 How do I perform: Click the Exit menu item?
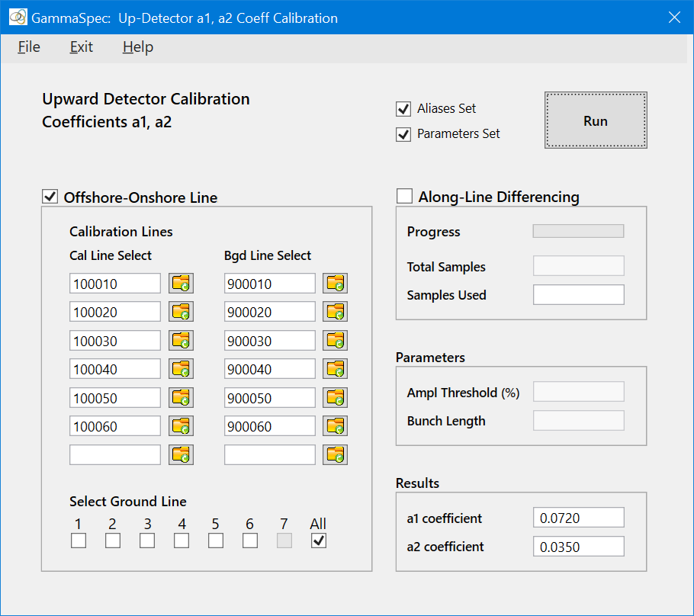tap(82, 47)
